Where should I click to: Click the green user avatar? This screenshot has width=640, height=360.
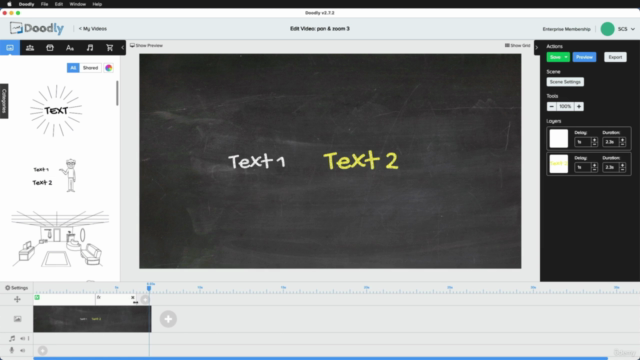pos(607,29)
